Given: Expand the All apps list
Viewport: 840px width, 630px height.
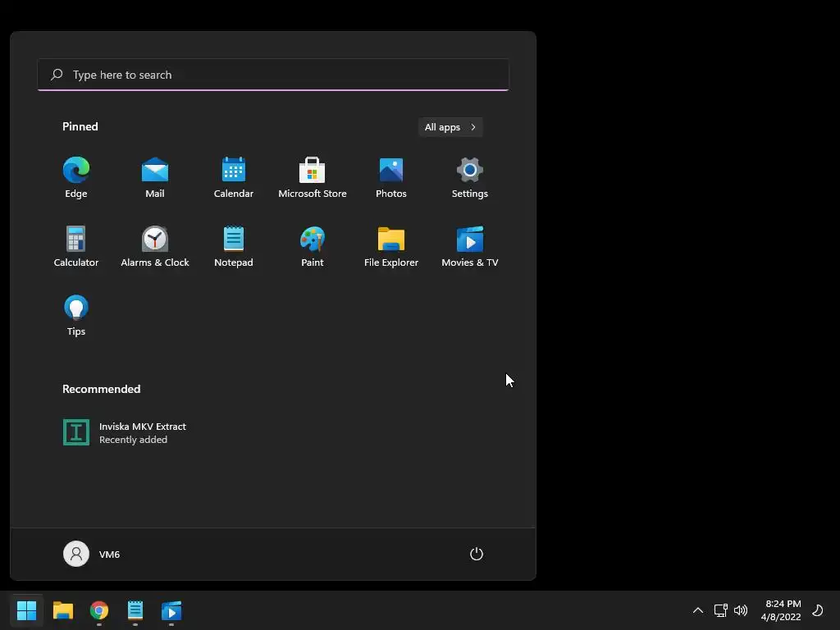Looking at the screenshot, I should click(450, 127).
